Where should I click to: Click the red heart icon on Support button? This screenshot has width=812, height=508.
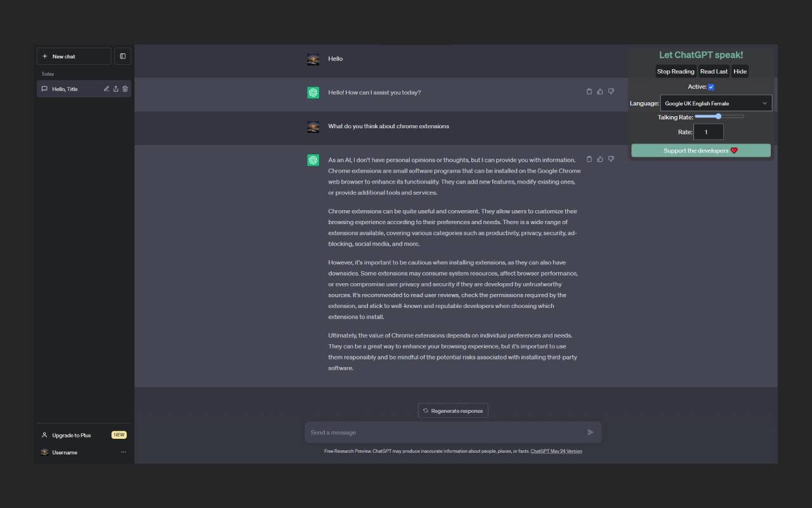(x=734, y=150)
